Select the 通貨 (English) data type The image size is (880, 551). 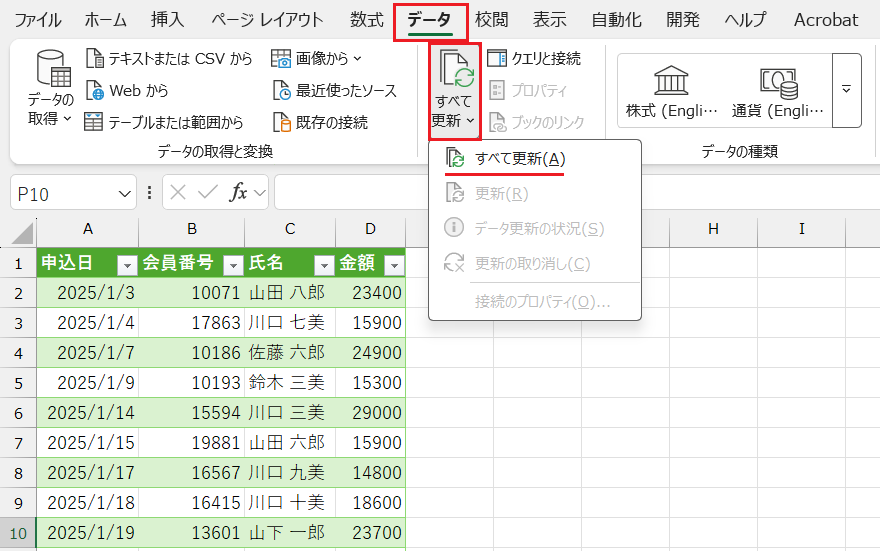(x=778, y=91)
